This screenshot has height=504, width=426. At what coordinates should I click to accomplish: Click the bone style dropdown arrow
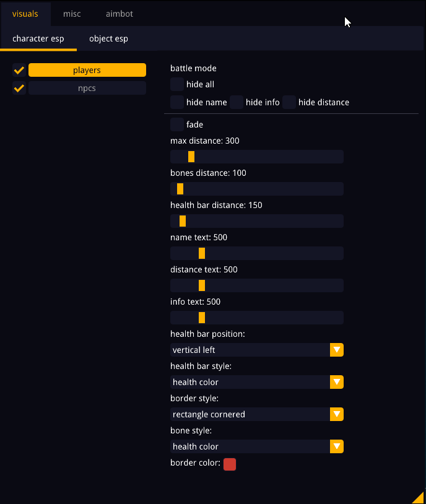coord(337,446)
